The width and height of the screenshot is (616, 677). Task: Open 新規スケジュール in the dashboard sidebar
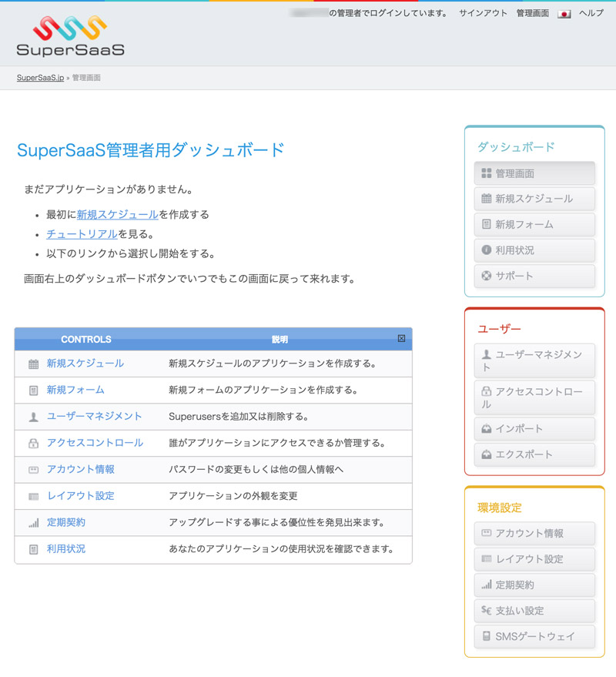tap(534, 199)
